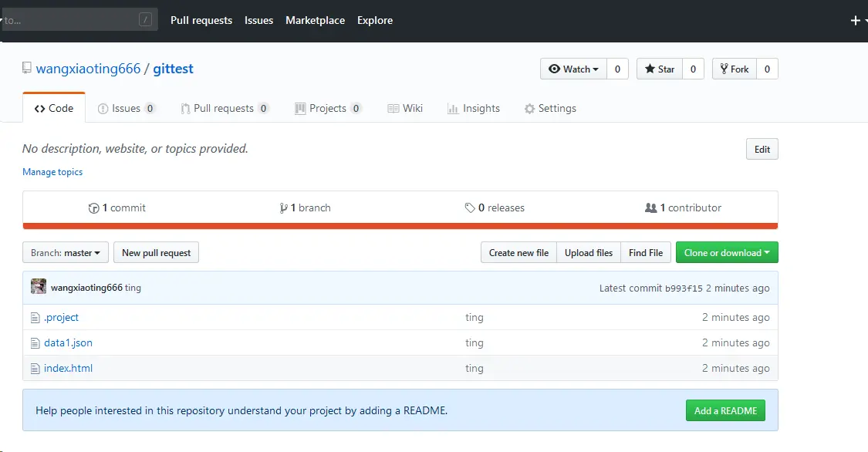Click the slash shortcut icon in the search box
Image resolution: width=868 pixels, height=452 pixels.
tap(145, 20)
